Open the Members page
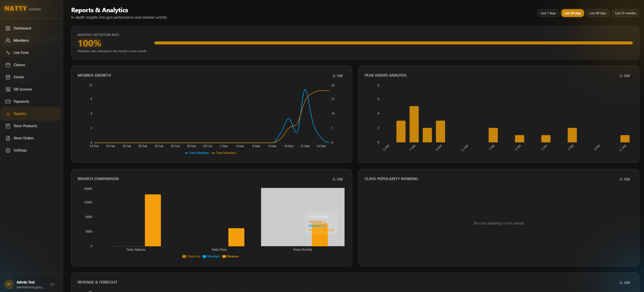 21,41
